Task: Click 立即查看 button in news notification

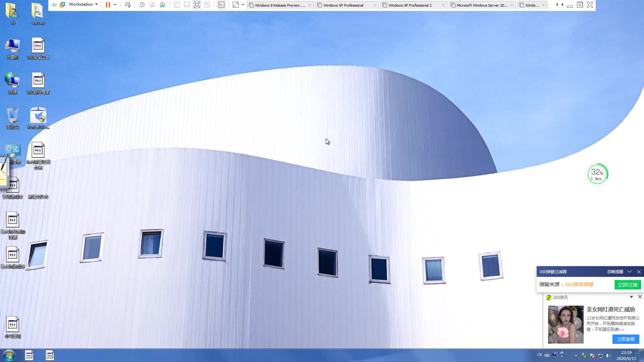Action: [x=626, y=339]
